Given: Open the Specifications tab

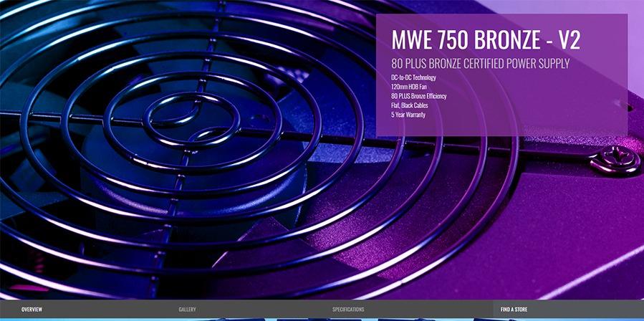Looking at the screenshot, I should click(348, 309).
